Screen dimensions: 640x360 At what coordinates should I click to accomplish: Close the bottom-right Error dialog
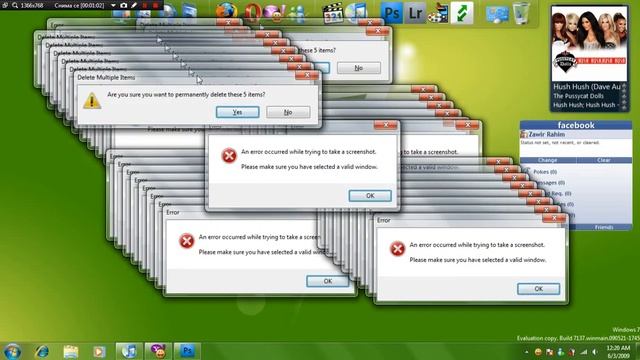click(x=554, y=218)
